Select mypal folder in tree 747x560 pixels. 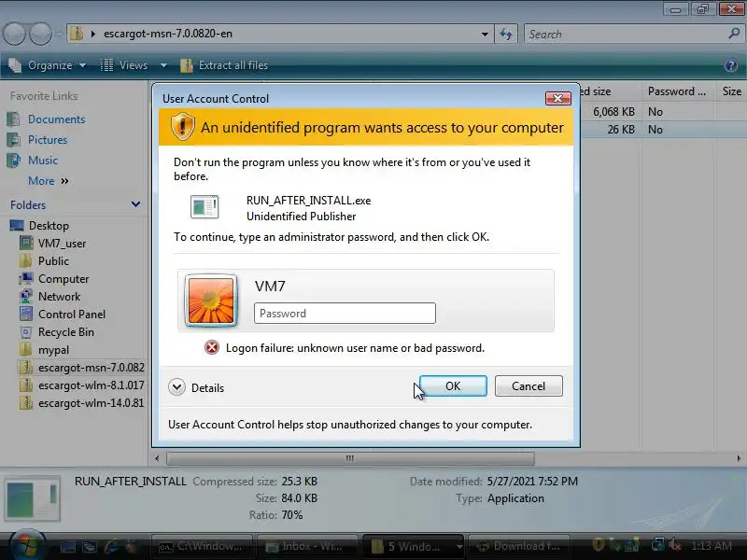[53, 349]
